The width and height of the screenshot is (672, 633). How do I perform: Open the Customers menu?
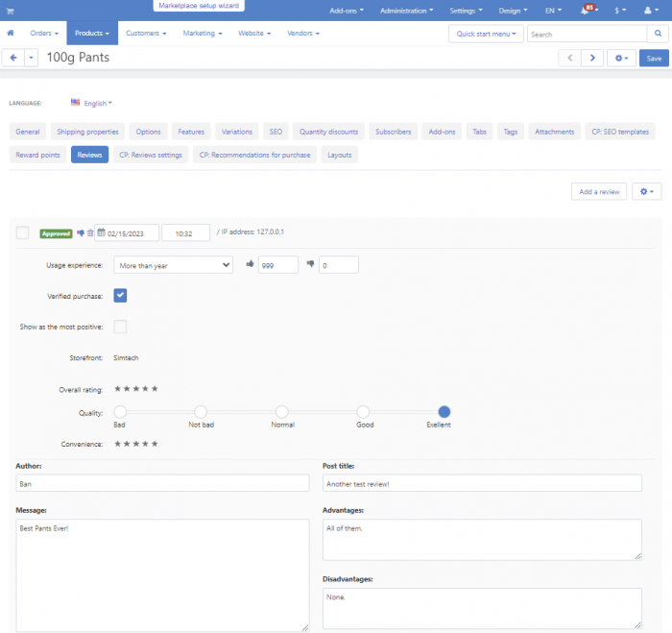click(146, 33)
